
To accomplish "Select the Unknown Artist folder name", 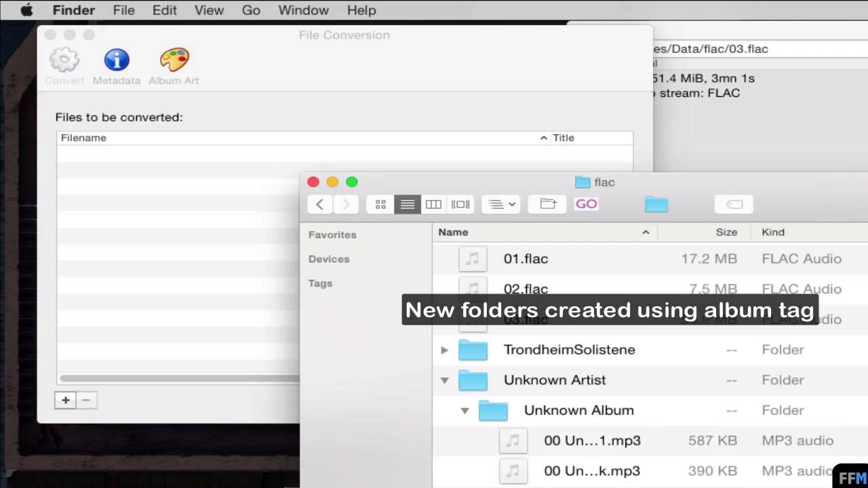I will click(555, 380).
